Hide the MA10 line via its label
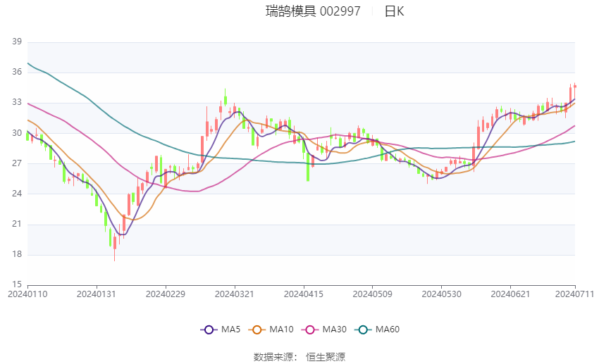599x364 pixels. click(281, 330)
